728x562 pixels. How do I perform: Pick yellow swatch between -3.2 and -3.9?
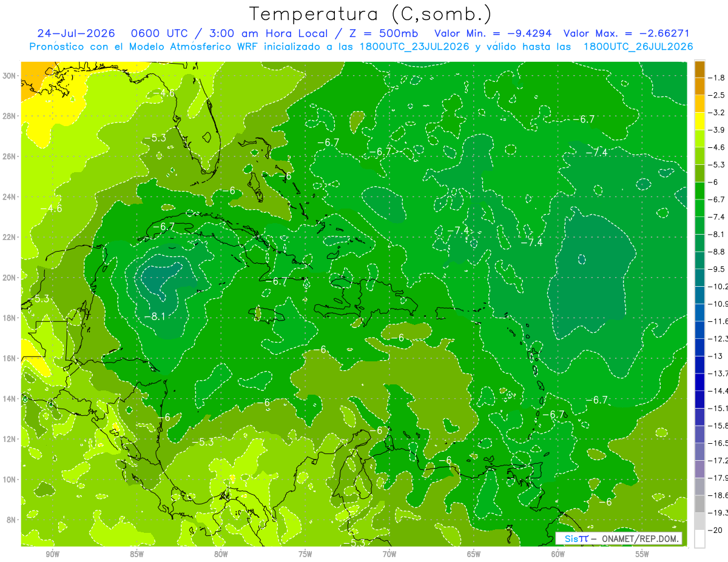pyautogui.click(x=699, y=121)
